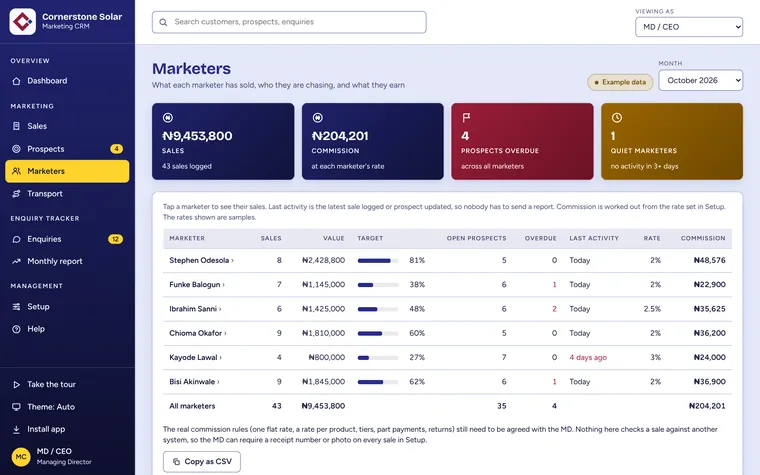The height and width of the screenshot is (475, 760).
Task: Click the search magnifier icon
Action: pos(163,22)
